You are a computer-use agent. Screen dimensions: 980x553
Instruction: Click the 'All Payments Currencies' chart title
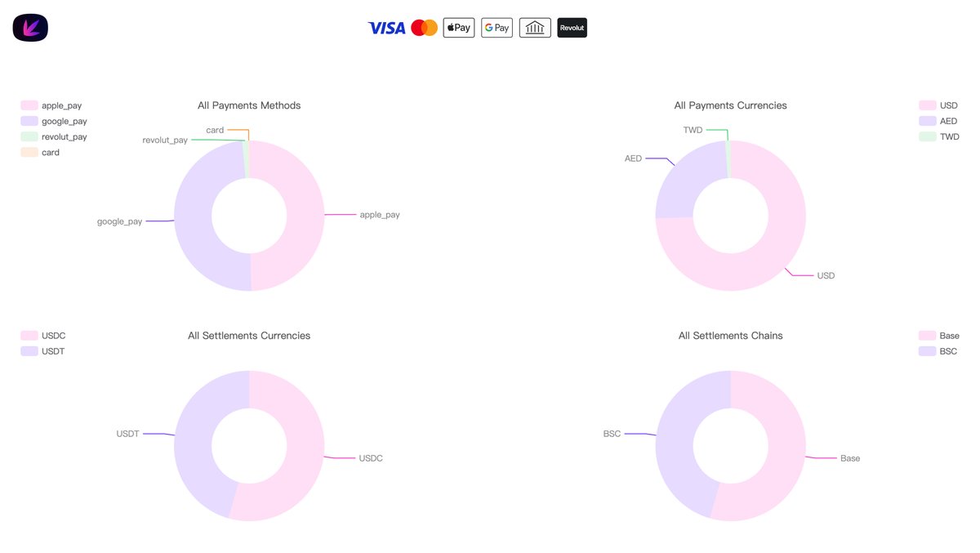(731, 105)
